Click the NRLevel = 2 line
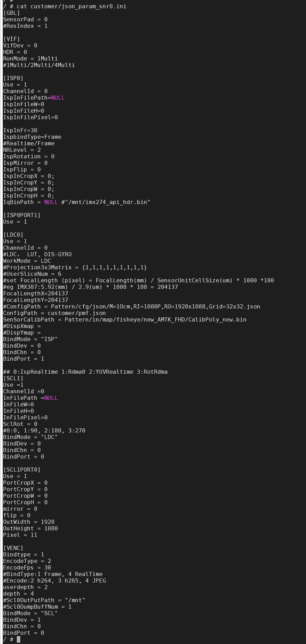The width and height of the screenshot is (306, 644). coord(22,150)
